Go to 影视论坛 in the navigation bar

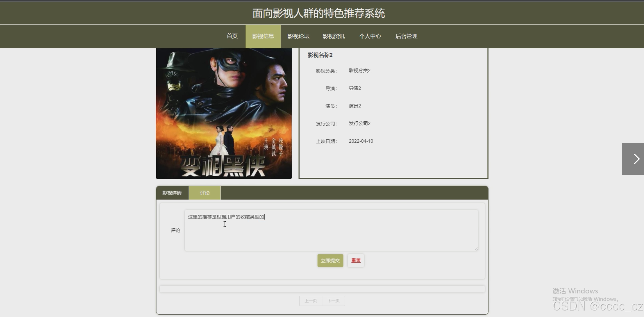(x=298, y=36)
